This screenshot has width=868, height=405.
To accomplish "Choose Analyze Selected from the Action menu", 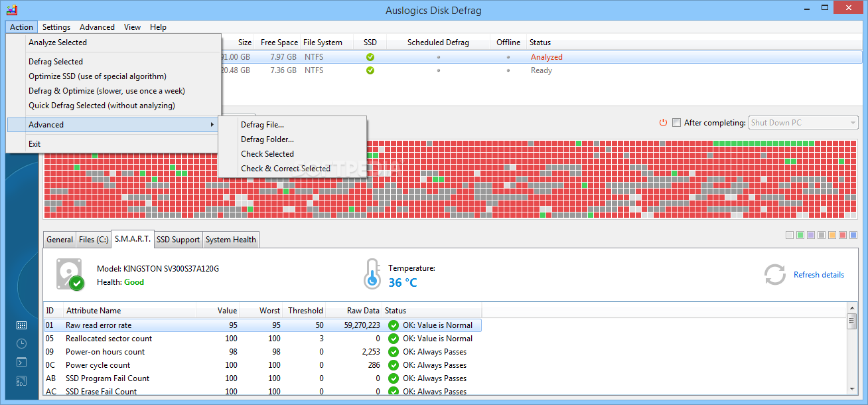I will 113,42.
